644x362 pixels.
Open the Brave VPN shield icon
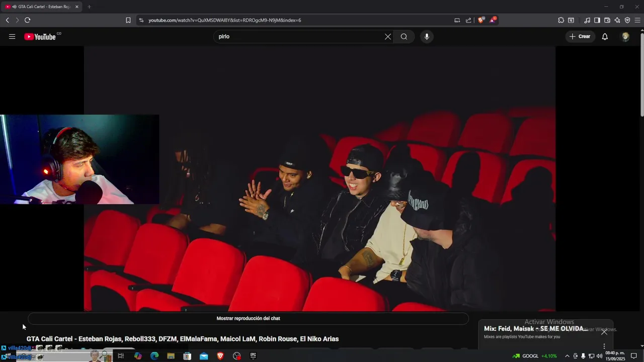[x=627, y=20]
